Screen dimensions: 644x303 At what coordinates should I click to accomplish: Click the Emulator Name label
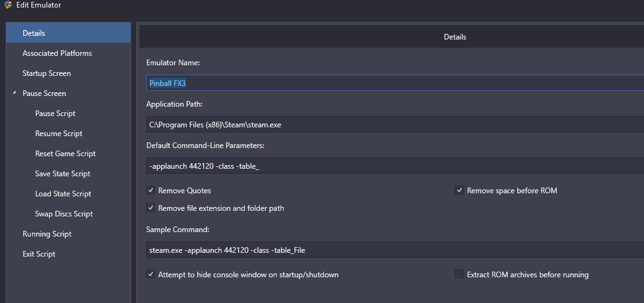click(x=173, y=63)
